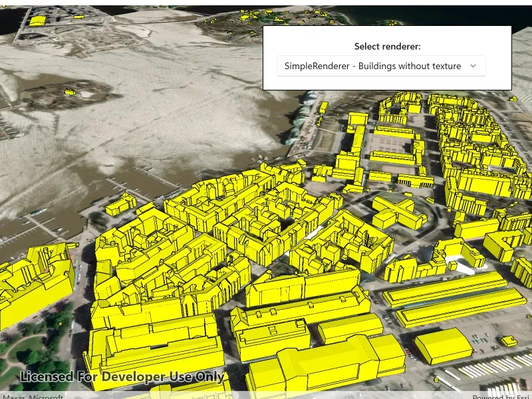The width and height of the screenshot is (532, 399).
Task: Open the Powered by Esri attribution
Action: (x=502, y=396)
